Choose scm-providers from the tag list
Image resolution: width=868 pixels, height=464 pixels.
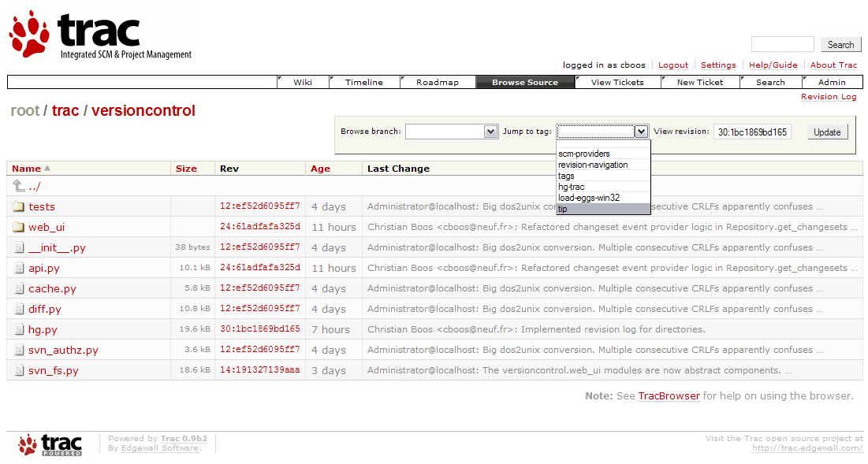click(603, 154)
